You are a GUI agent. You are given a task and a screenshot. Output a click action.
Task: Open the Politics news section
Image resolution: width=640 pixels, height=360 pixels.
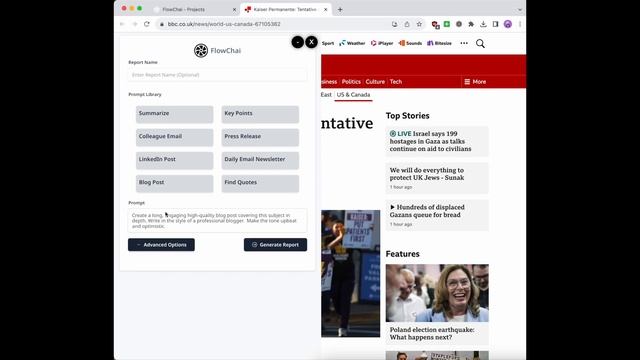click(x=351, y=82)
